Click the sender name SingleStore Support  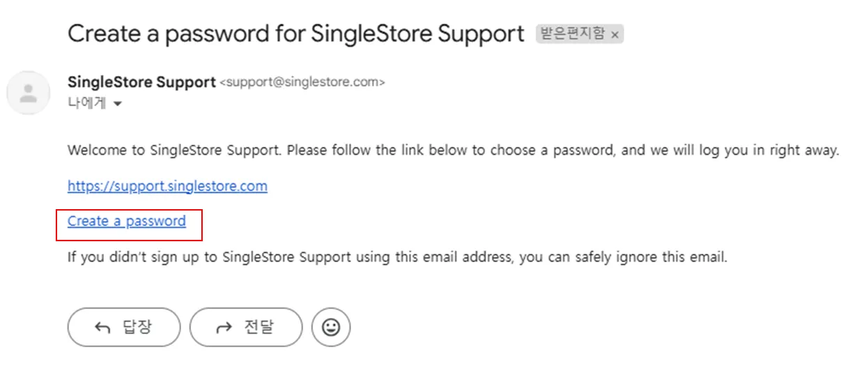(x=141, y=82)
